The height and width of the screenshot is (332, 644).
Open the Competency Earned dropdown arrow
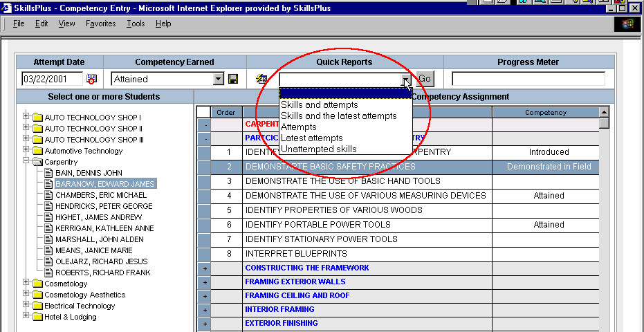(219, 79)
